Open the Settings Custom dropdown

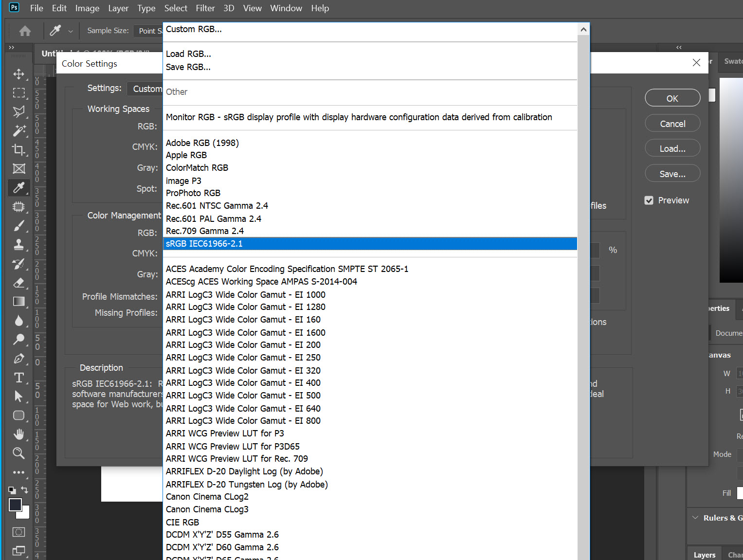coord(145,89)
